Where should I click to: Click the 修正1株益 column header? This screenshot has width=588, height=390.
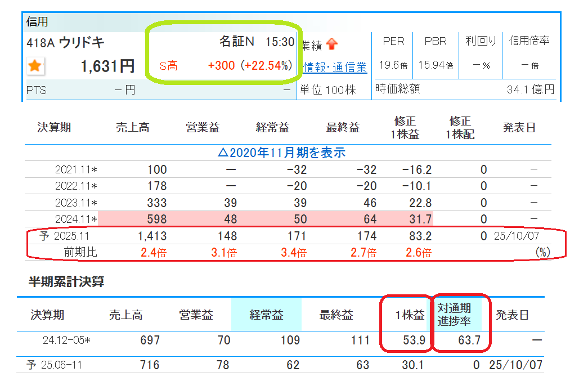pos(406,128)
